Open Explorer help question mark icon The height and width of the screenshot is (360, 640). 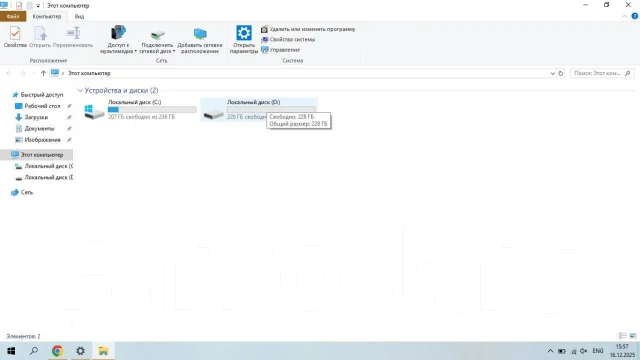pos(634,16)
